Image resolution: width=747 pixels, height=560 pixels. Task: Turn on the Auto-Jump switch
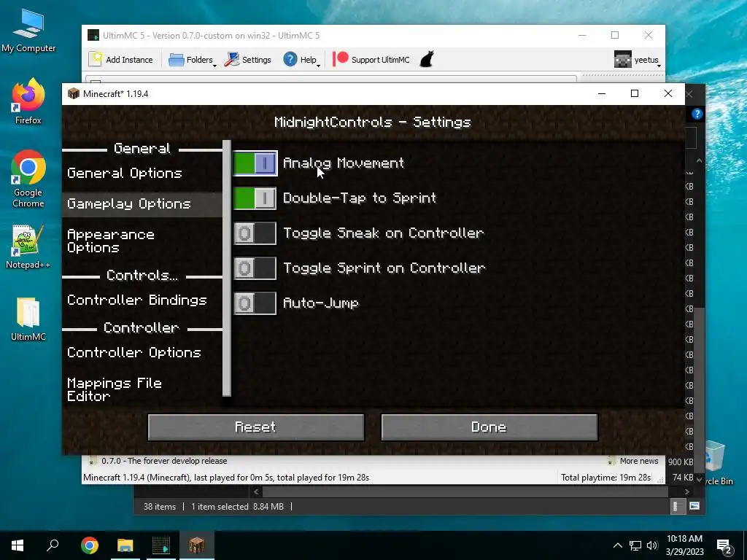click(x=255, y=303)
